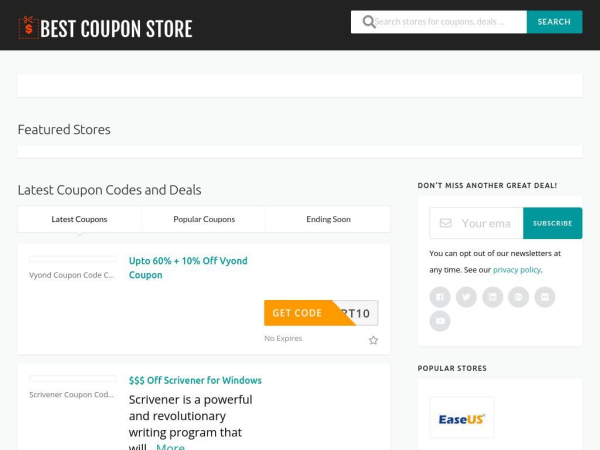The width and height of the screenshot is (600, 450).
Task: Open the Twitter social icon
Action: pyautogui.click(x=466, y=297)
